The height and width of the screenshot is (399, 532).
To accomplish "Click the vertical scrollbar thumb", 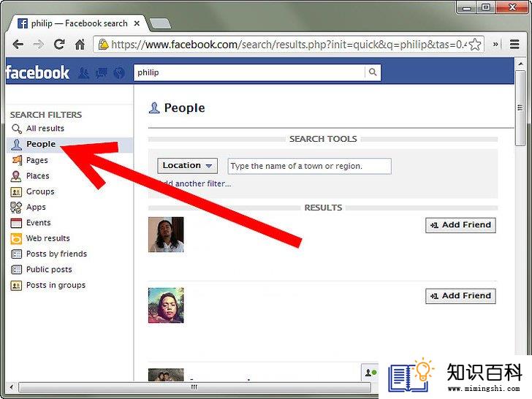I will [x=520, y=108].
